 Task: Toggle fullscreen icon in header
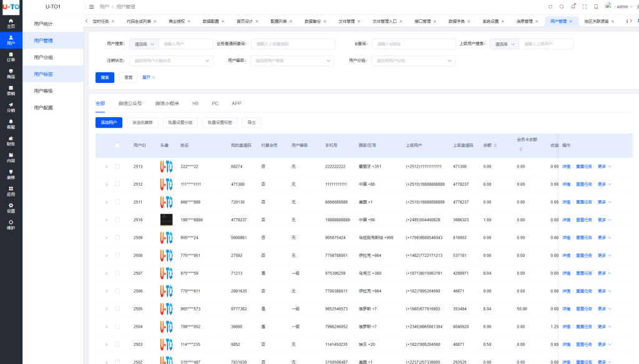pos(584,6)
